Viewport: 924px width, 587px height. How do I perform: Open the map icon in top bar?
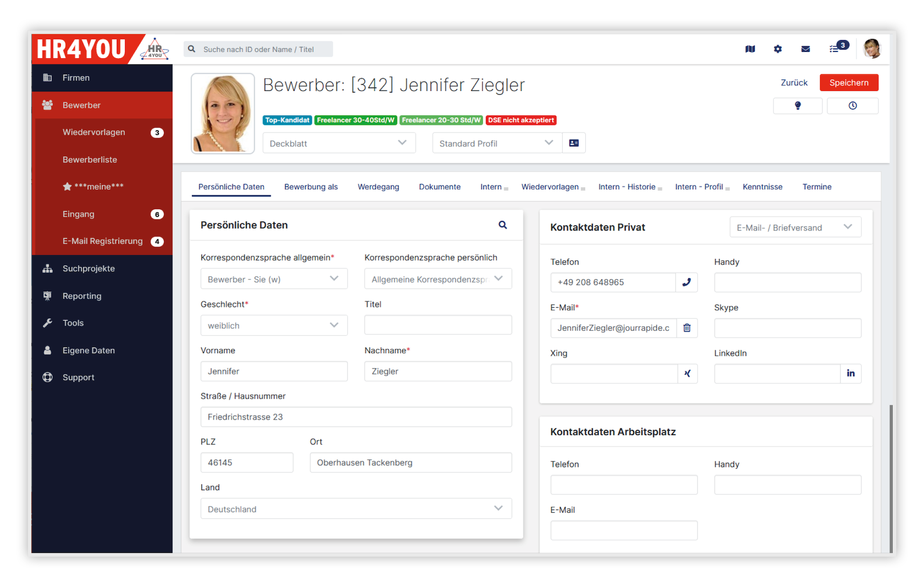click(x=750, y=49)
